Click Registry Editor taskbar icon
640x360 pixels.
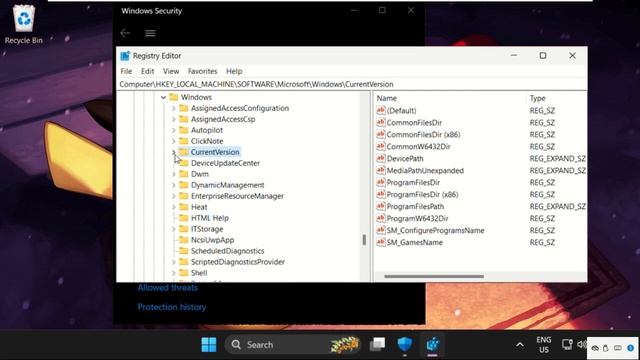[433, 344]
